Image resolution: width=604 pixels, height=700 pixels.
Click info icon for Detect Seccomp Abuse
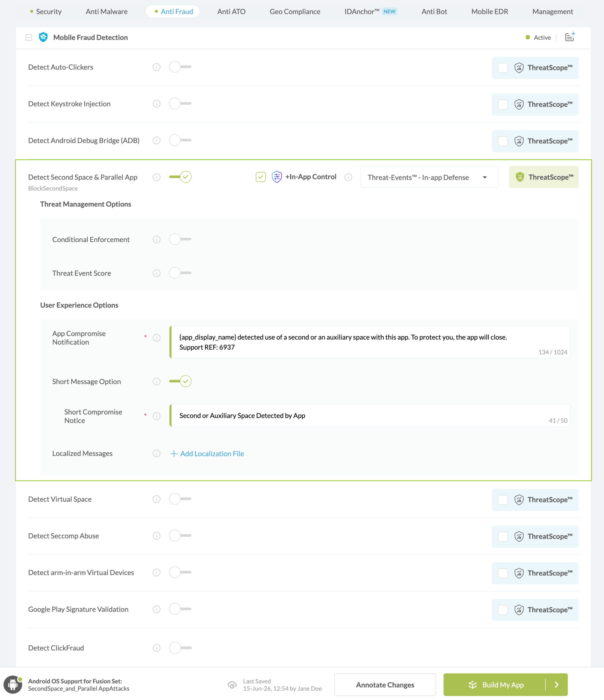157,536
